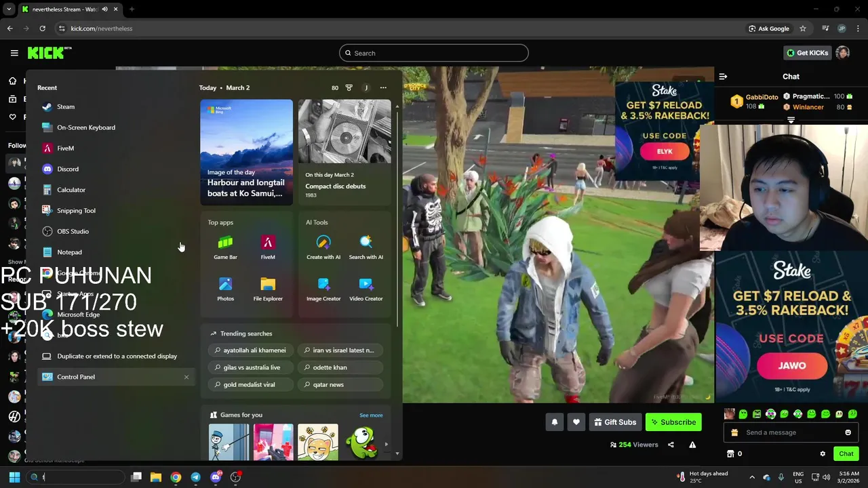Open emoji picker in chat input
The image size is (868, 488).
tap(848, 432)
